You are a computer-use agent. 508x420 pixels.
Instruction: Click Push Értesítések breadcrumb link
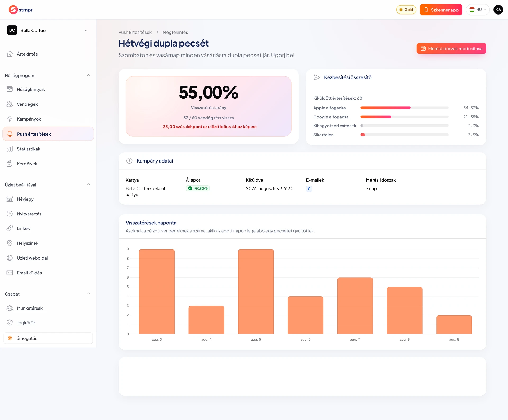[x=135, y=32]
